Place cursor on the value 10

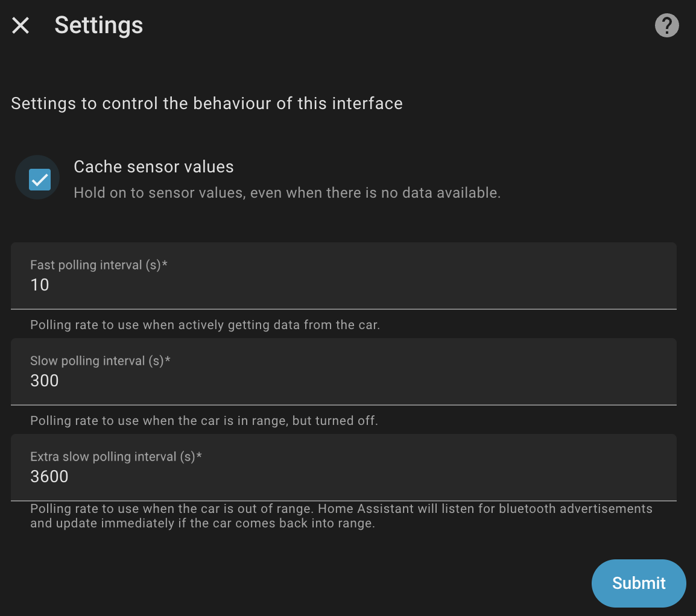40,285
